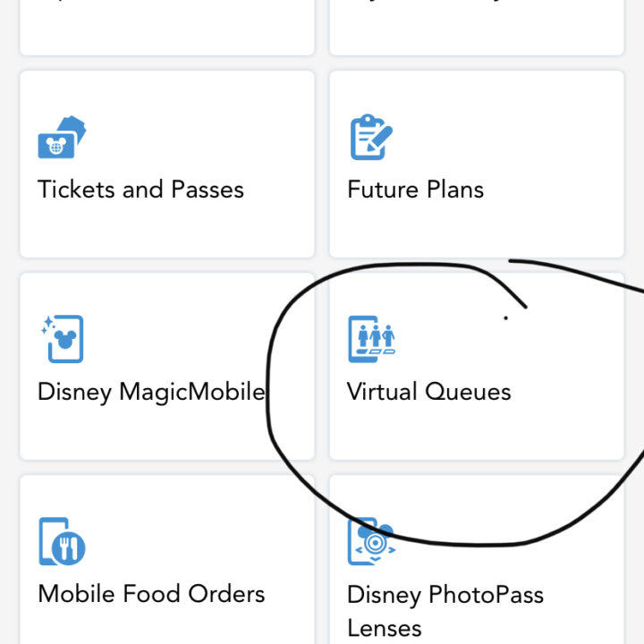Select the Disney MagicMobile text
Image resolution: width=644 pixels, height=644 pixels.
pos(151,392)
